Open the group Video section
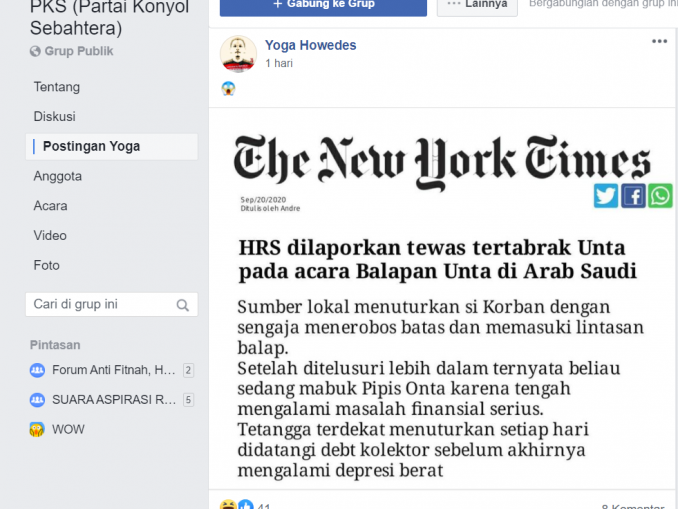Image resolution: width=678 pixels, height=509 pixels. [x=50, y=236]
